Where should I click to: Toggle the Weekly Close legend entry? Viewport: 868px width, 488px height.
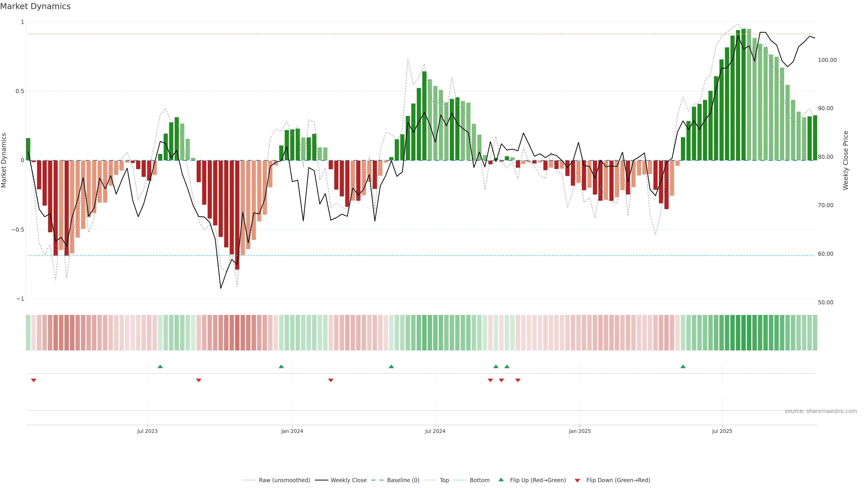(x=348, y=480)
